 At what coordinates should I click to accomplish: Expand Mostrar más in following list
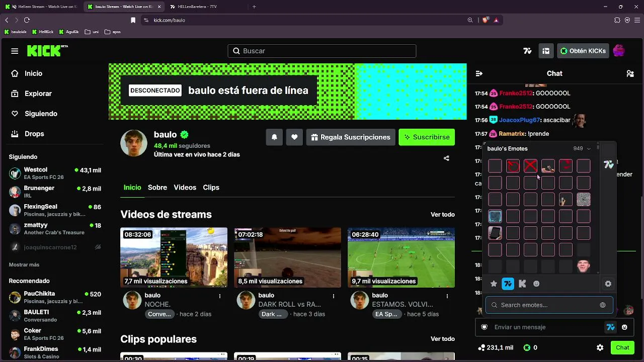tap(24, 265)
